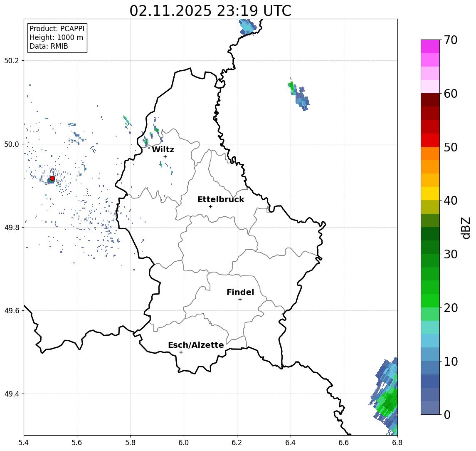The width and height of the screenshot is (476, 451).
Task: Click the longitude axis label 6.4
Action: click(291, 443)
